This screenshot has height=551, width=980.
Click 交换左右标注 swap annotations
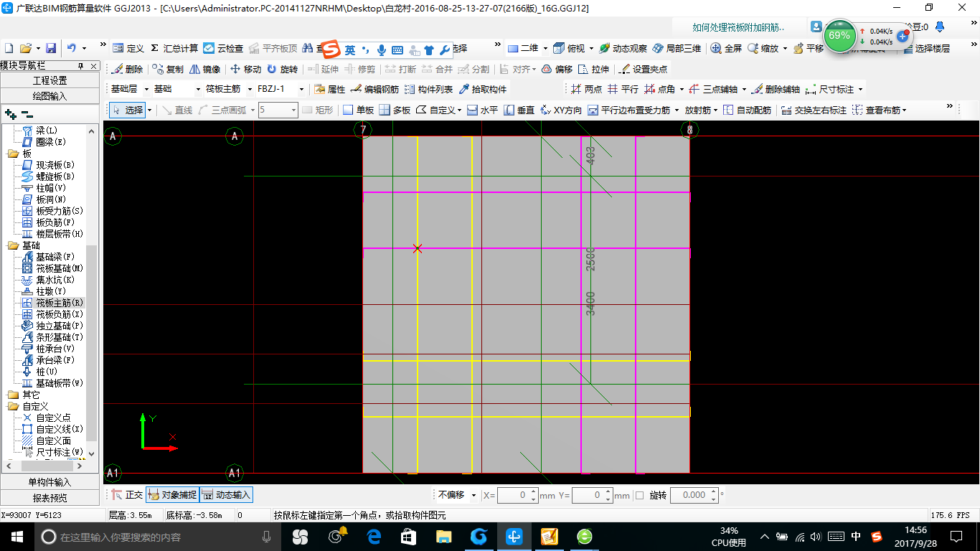click(x=814, y=110)
